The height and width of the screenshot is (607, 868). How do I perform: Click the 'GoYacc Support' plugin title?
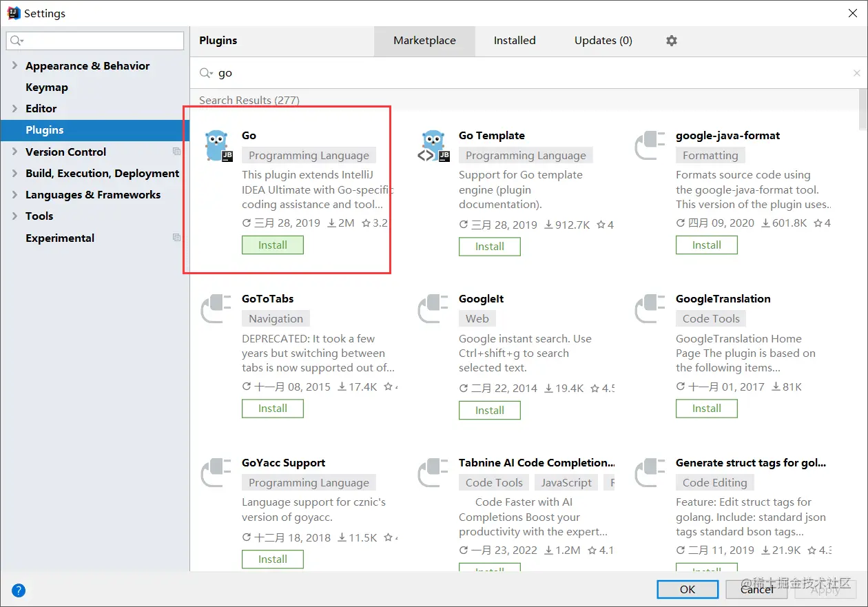point(283,463)
